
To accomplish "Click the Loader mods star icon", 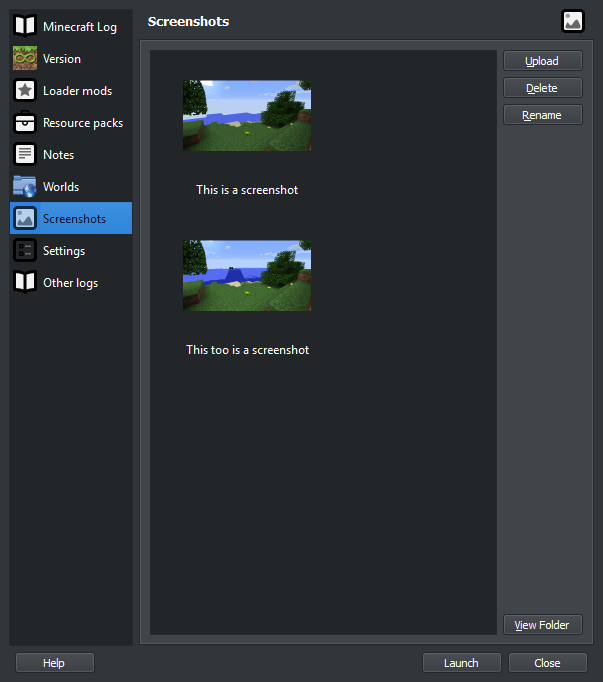I will (x=25, y=90).
